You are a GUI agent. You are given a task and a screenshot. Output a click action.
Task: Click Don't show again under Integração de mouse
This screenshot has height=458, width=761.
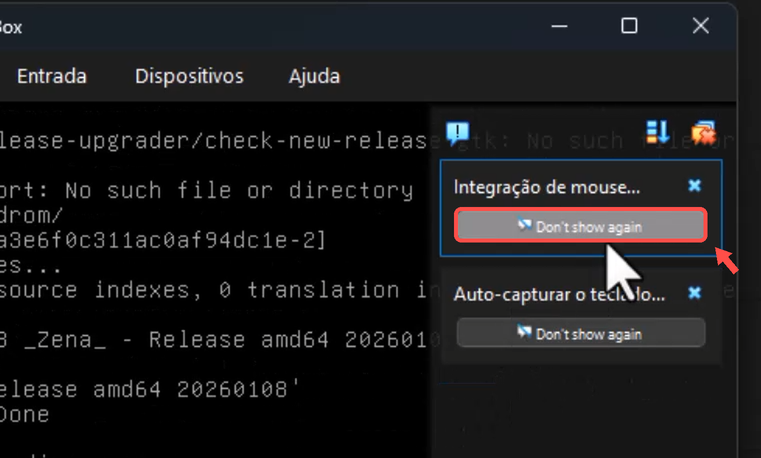581,226
